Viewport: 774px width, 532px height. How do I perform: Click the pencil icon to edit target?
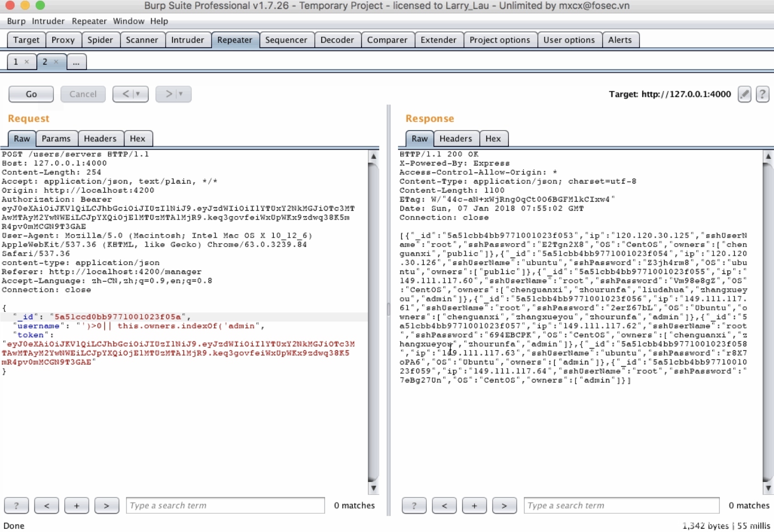point(744,94)
